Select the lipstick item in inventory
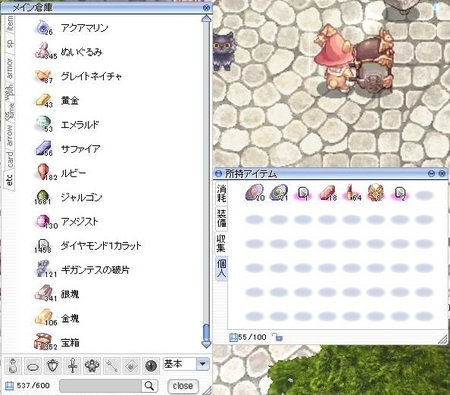The height and width of the screenshot is (395, 450). click(351, 193)
